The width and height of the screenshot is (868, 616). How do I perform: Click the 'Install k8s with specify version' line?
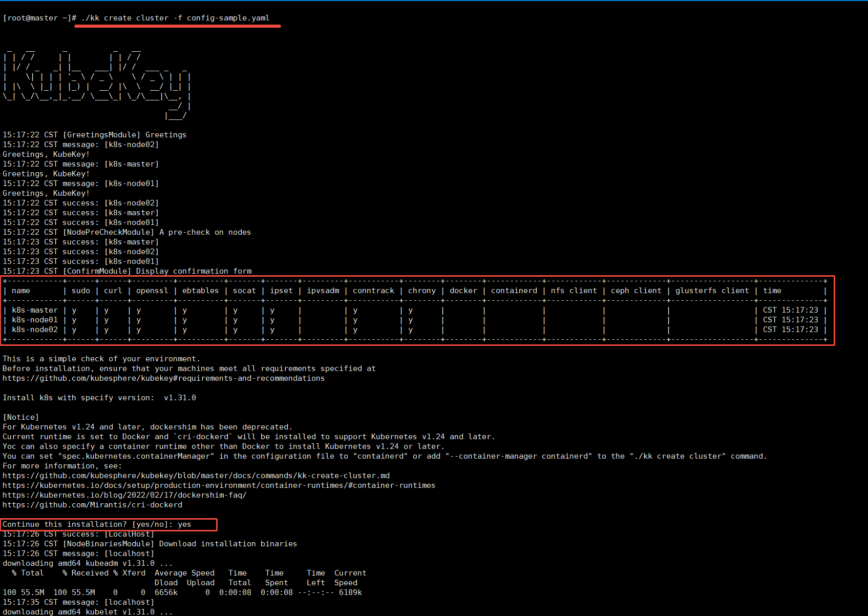click(x=99, y=398)
